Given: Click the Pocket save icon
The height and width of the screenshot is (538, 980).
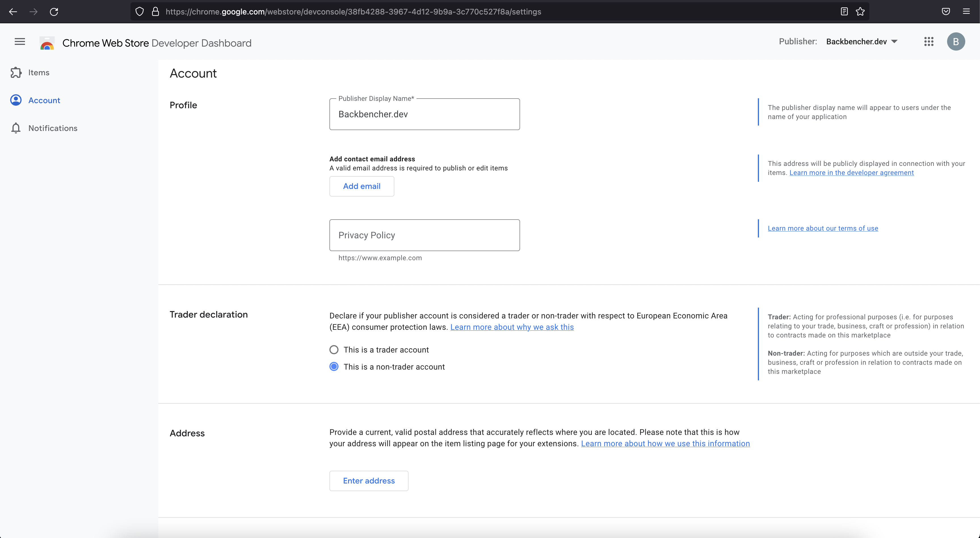Looking at the screenshot, I should [x=946, y=12].
